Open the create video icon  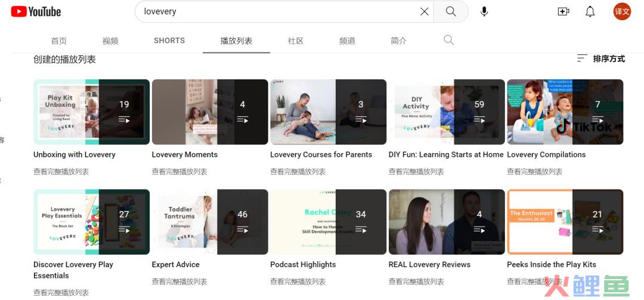click(x=563, y=11)
